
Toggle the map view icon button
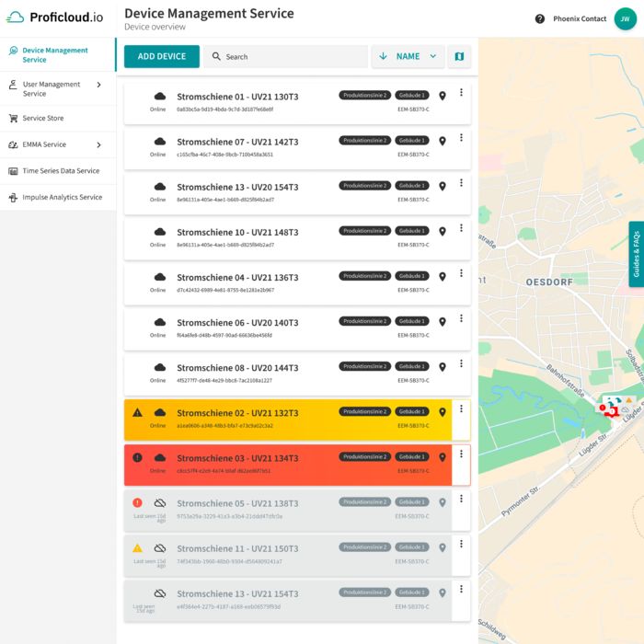(459, 57)
